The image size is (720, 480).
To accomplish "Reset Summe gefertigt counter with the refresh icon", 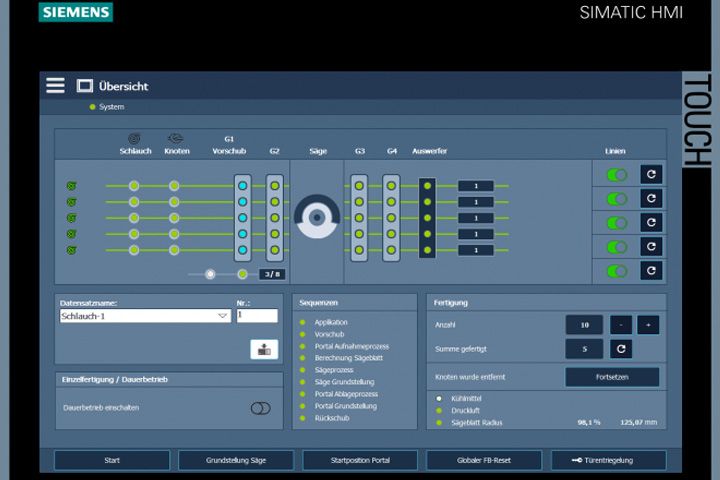I will 621,348.
